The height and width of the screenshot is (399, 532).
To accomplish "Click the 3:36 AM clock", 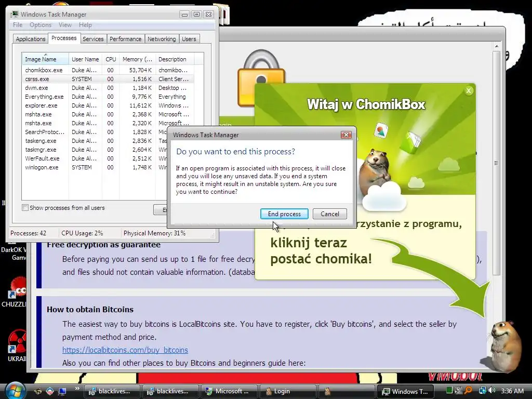I will (512, 391).
